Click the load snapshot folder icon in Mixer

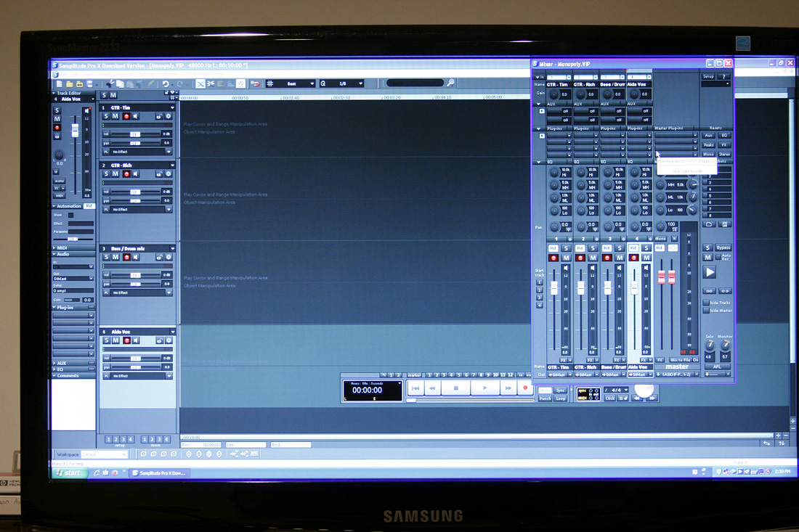(709, 224)
